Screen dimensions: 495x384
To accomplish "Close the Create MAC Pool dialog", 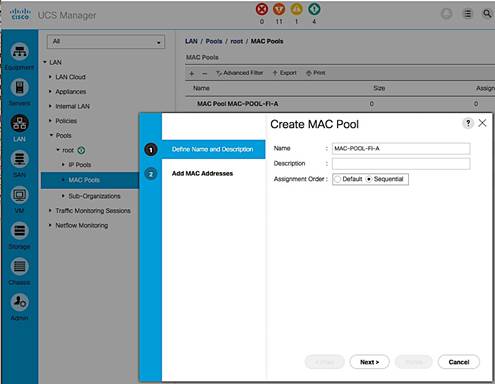I will coord(482,123).
